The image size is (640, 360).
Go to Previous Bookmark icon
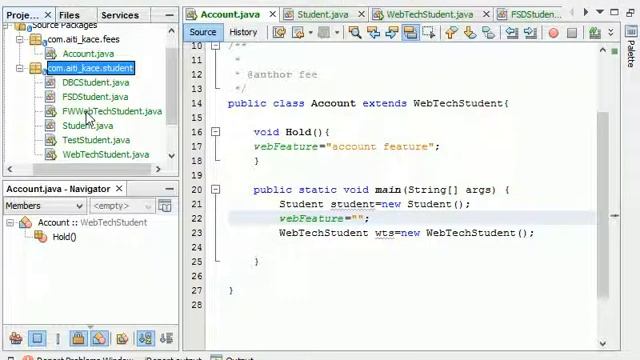(x=451, y=32)
